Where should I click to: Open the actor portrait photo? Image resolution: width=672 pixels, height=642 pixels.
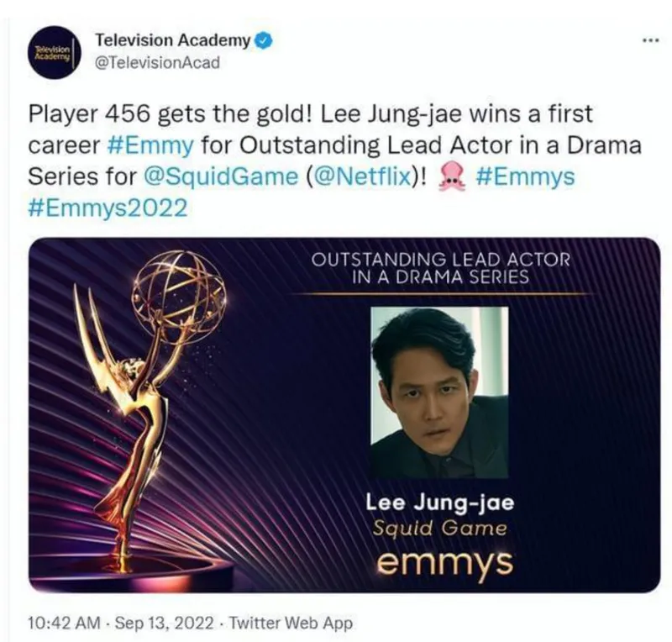439,392
